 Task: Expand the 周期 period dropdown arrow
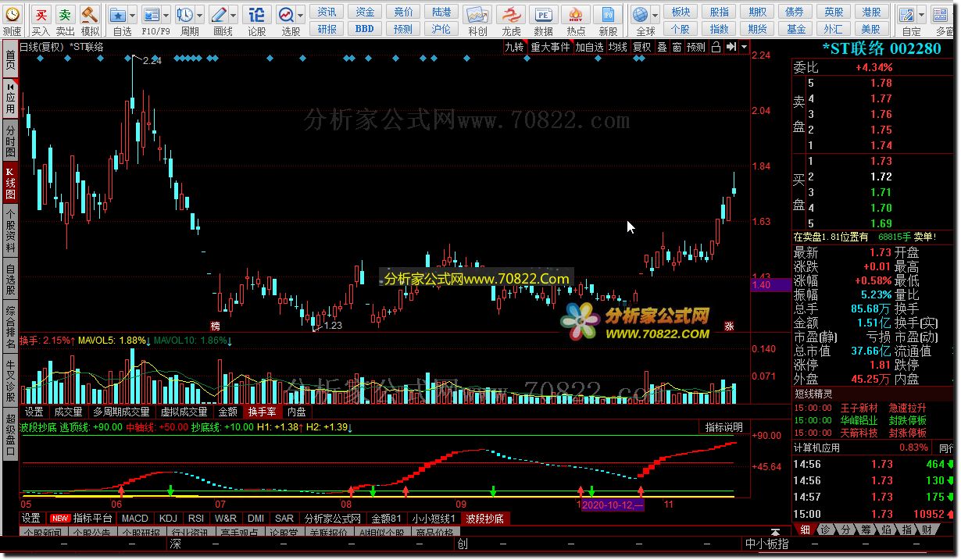(x=199, y=15)
